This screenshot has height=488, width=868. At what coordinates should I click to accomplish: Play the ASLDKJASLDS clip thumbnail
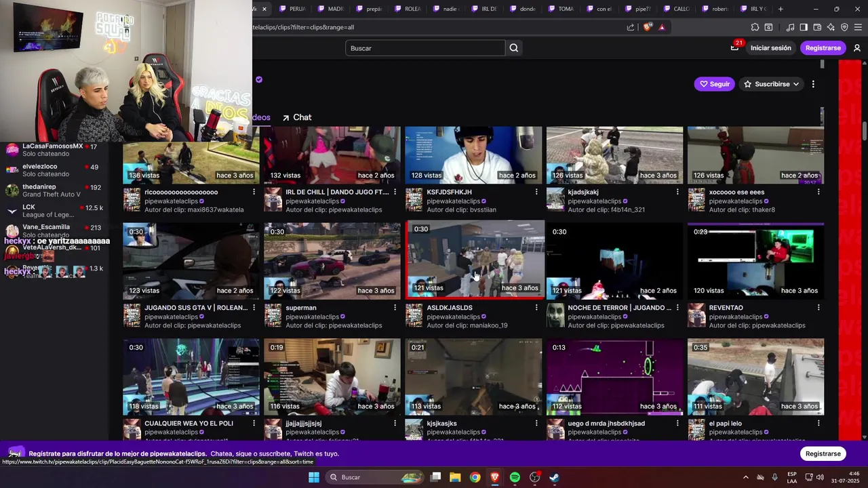pyautogui.click(x=475, y=260)
